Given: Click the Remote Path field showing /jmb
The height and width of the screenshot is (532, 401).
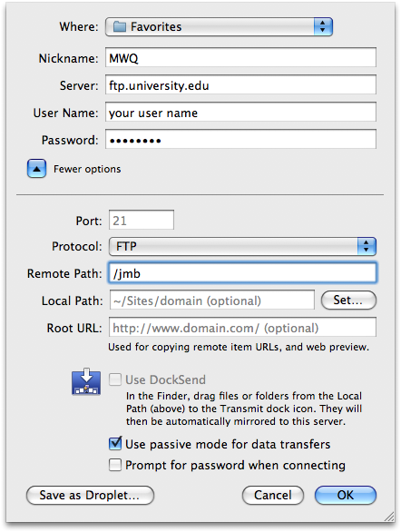Looking at the screenshot, I should tap(242, 272).
